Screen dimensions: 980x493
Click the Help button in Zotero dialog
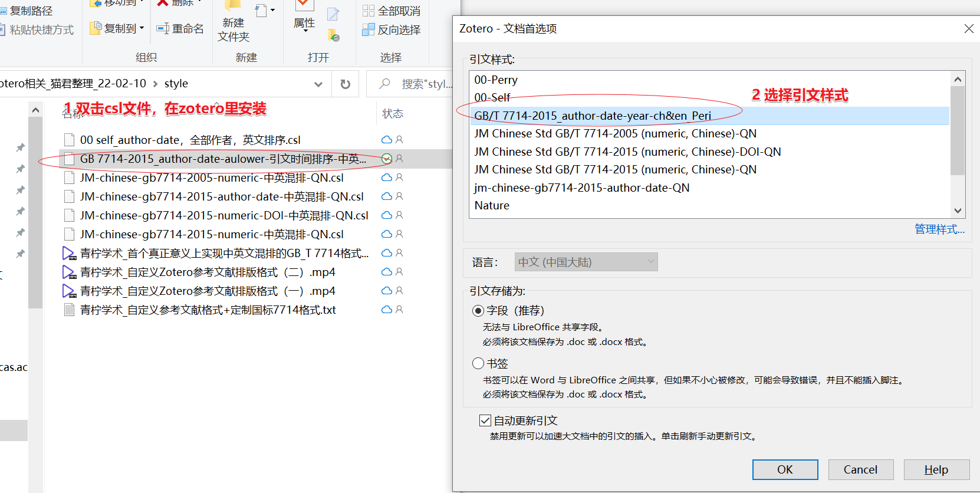tap(936, 469)
